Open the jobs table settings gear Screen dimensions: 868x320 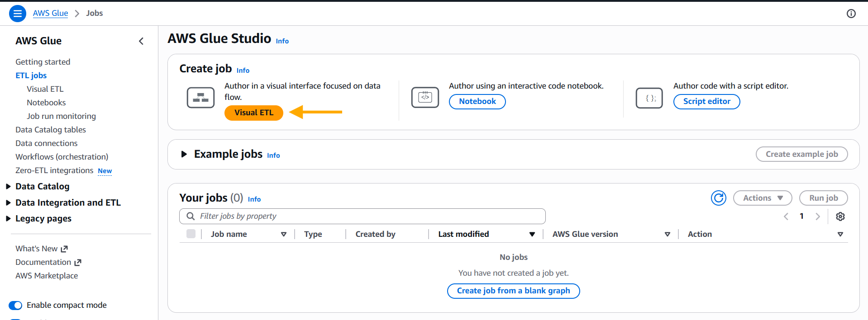pos(840,216)
